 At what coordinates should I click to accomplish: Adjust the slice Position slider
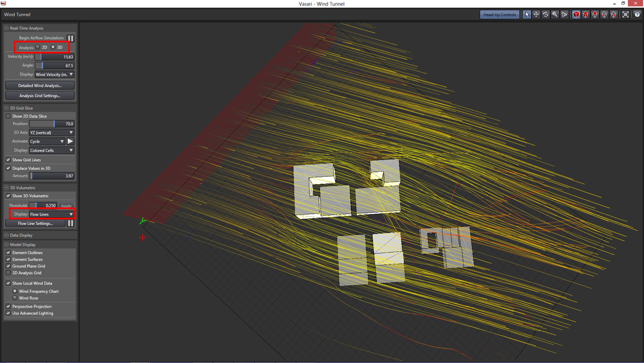coord(51,124)
